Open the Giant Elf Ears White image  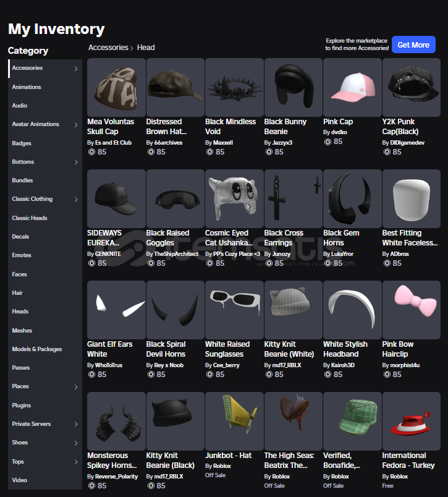click(116, 310)
